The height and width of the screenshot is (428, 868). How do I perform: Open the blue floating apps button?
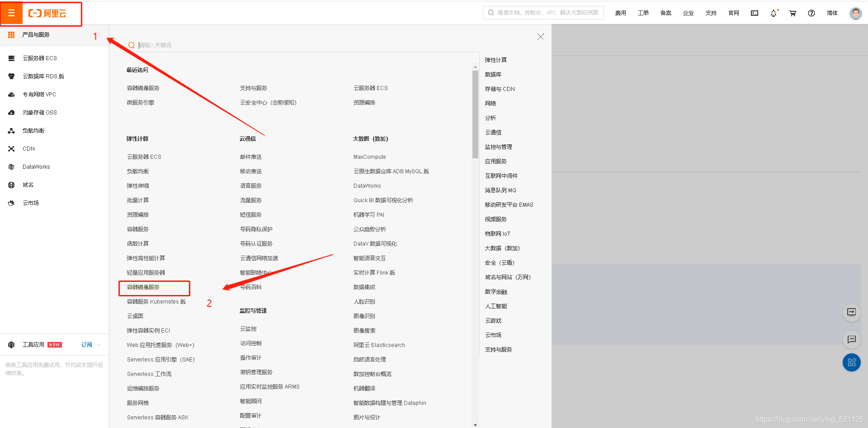coord(852,362)
